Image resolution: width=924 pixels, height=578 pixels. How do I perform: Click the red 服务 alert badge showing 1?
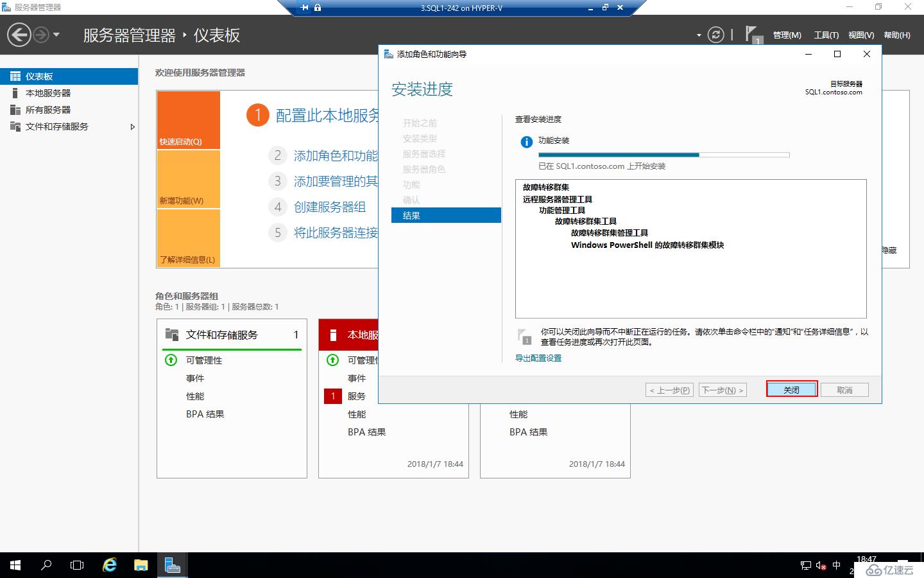tap(333, 396)
